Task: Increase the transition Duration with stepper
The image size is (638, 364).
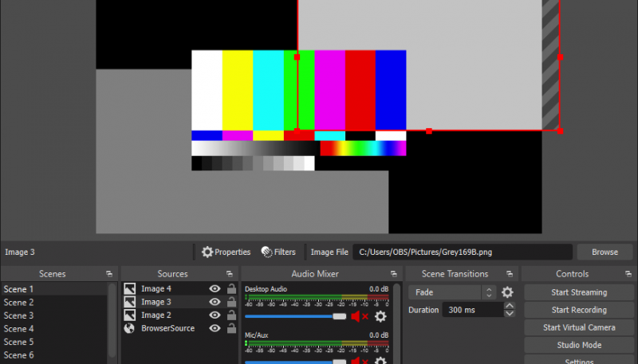Action: (510, 307)
